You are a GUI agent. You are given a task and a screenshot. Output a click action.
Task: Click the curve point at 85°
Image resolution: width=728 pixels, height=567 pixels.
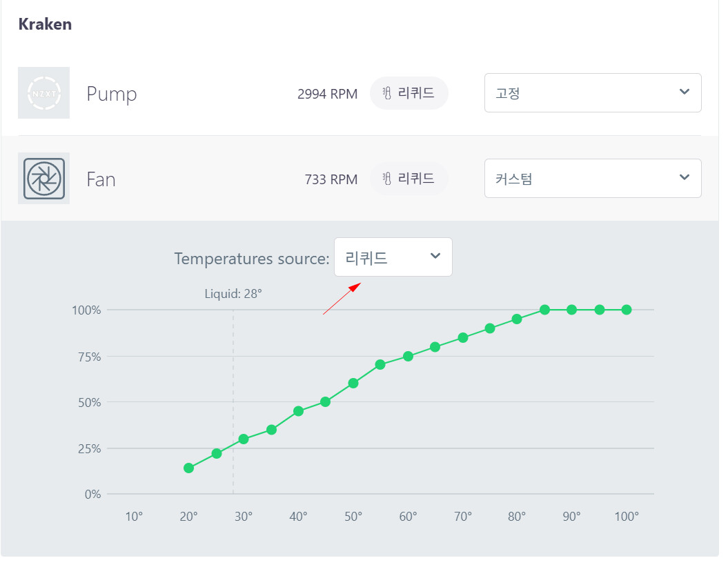544,310
